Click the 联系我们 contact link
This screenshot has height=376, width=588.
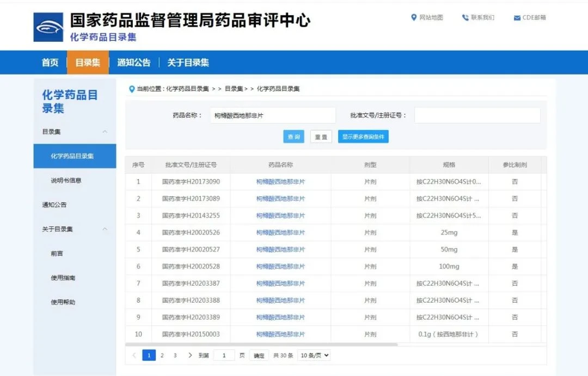click(482, 17)
